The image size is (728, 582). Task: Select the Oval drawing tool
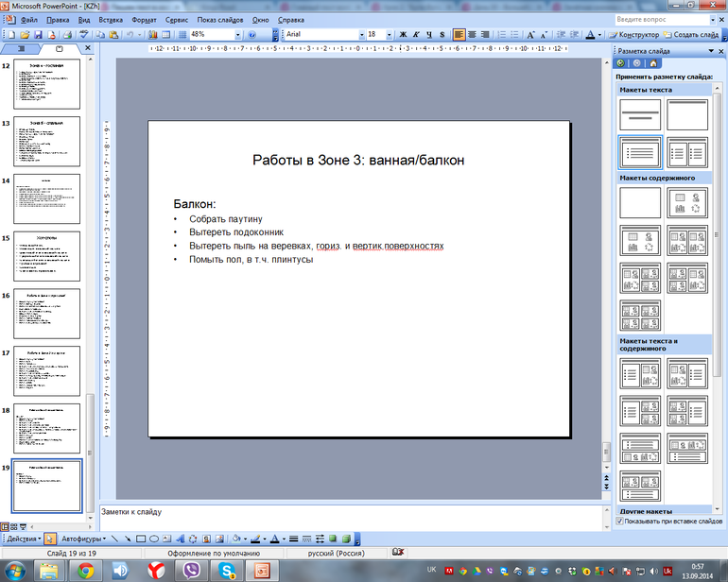click(153, 539)
